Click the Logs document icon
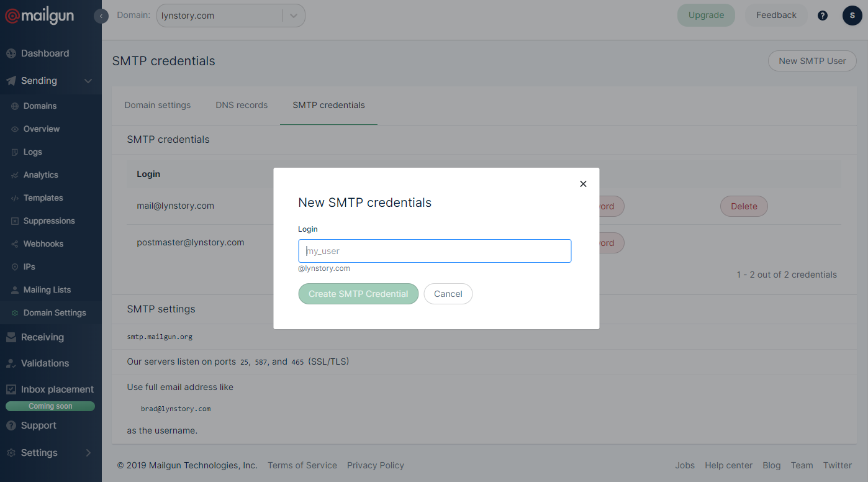868x482 pixels. [x=15, y=152]
